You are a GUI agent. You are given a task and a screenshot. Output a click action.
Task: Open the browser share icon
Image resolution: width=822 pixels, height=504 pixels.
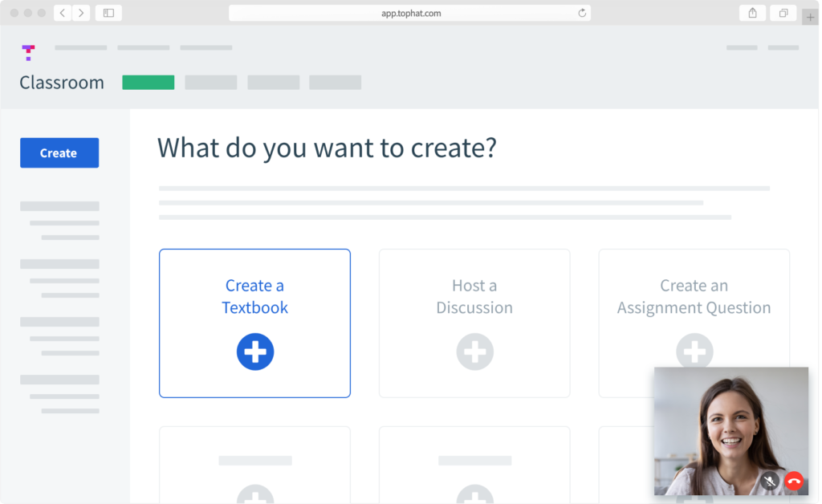pos(752,13)
